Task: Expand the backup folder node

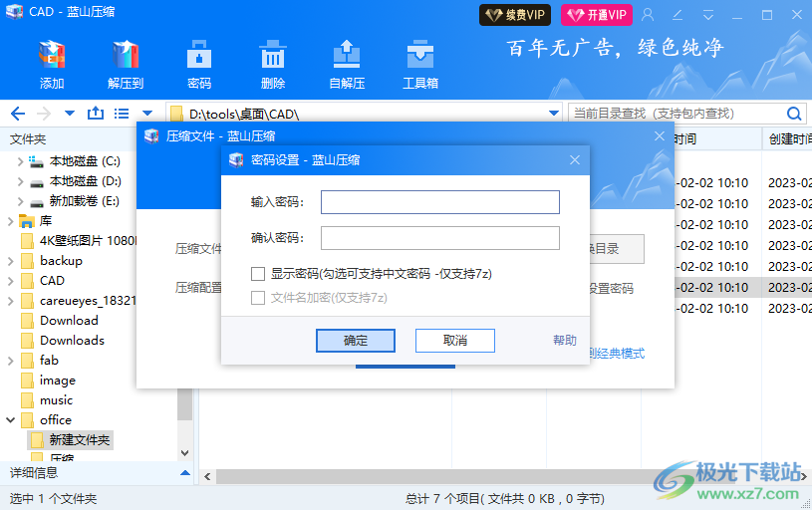Action: [x=10, y=261]
